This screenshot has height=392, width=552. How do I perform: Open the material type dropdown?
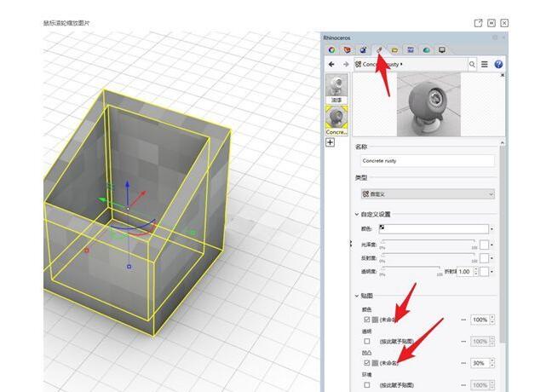[x=428, y=194]
